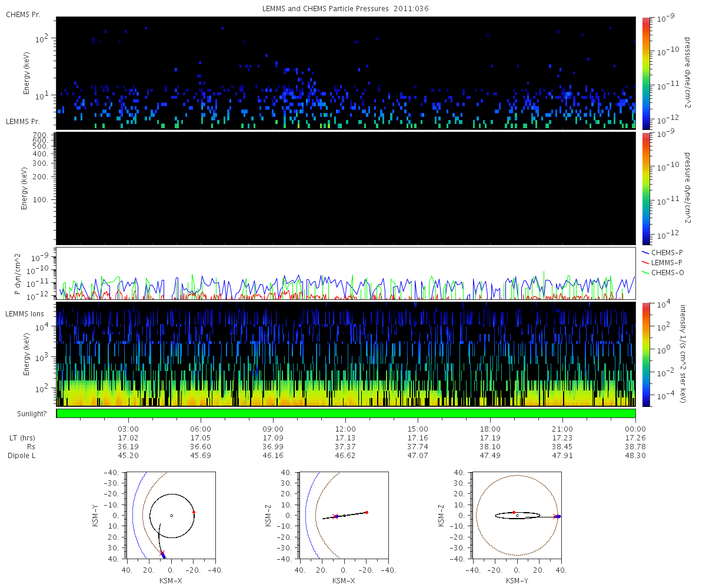Click the green Sunlight indicator bar
Image resolution: width=706 pixels, height=588 pixels.
346,413
